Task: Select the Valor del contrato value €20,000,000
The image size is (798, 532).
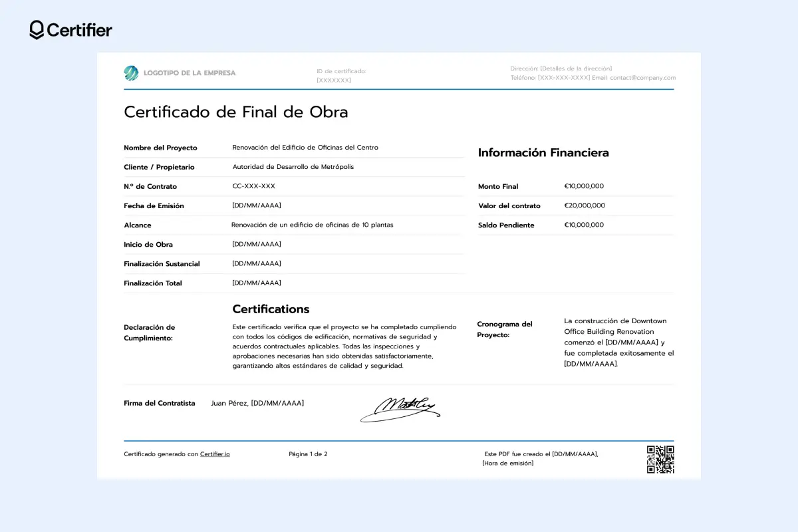Action: (x=585, y=205)
